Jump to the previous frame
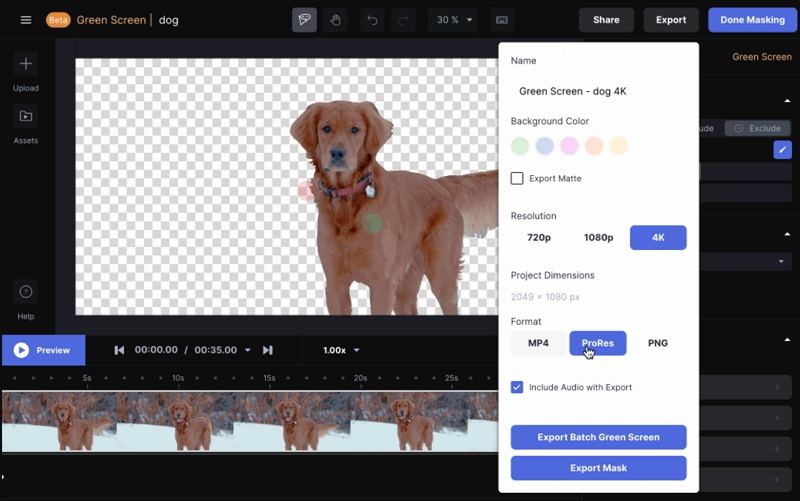800x501 pixels. (119, 350)
